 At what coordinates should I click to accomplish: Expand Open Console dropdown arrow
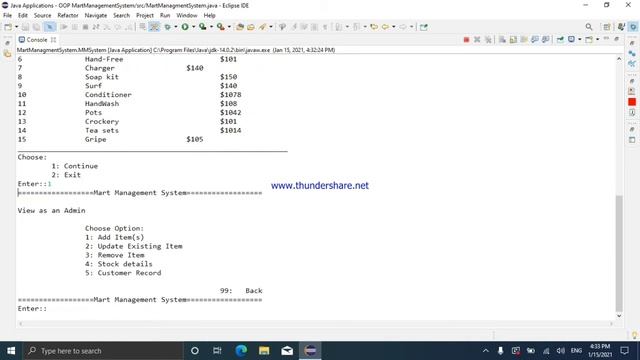(597, 40)
